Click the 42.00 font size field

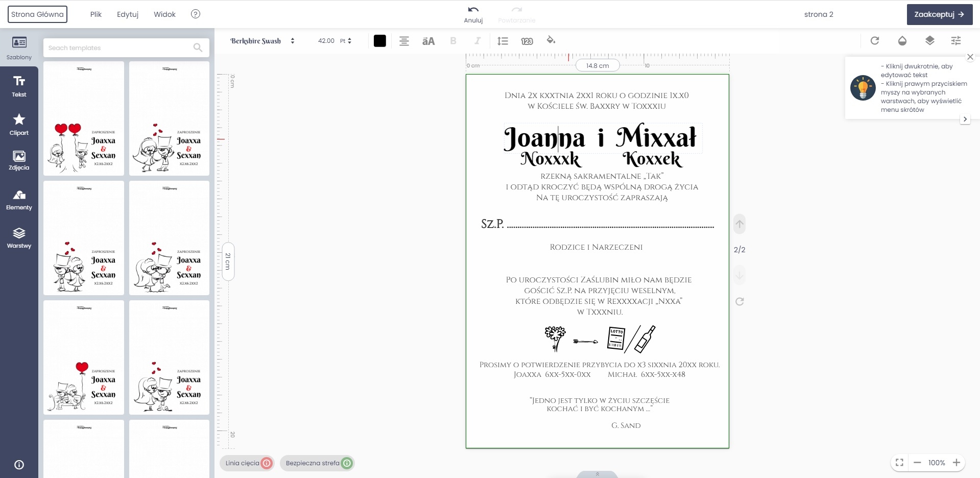326,41
